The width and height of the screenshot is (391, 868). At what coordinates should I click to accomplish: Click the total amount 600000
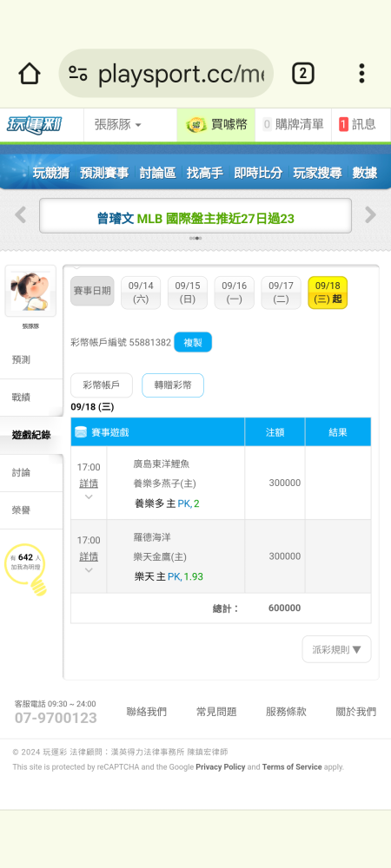coord(285,608)
